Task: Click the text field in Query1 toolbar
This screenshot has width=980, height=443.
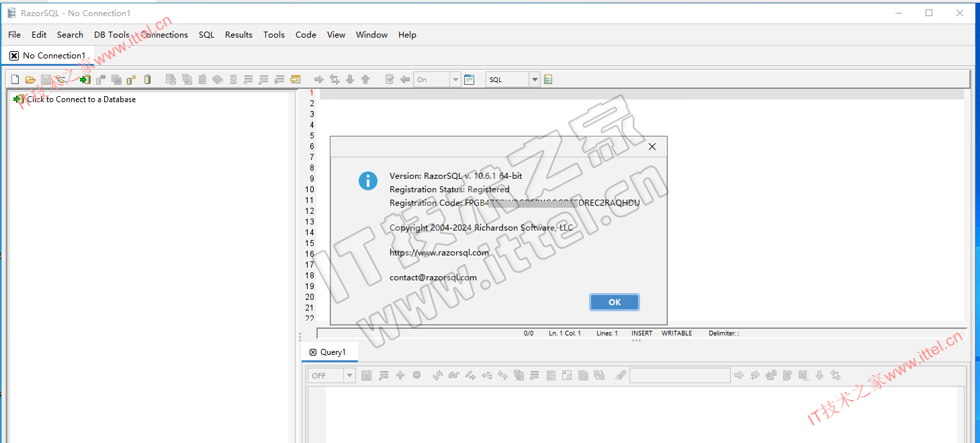Action: [x=680, y=375]
